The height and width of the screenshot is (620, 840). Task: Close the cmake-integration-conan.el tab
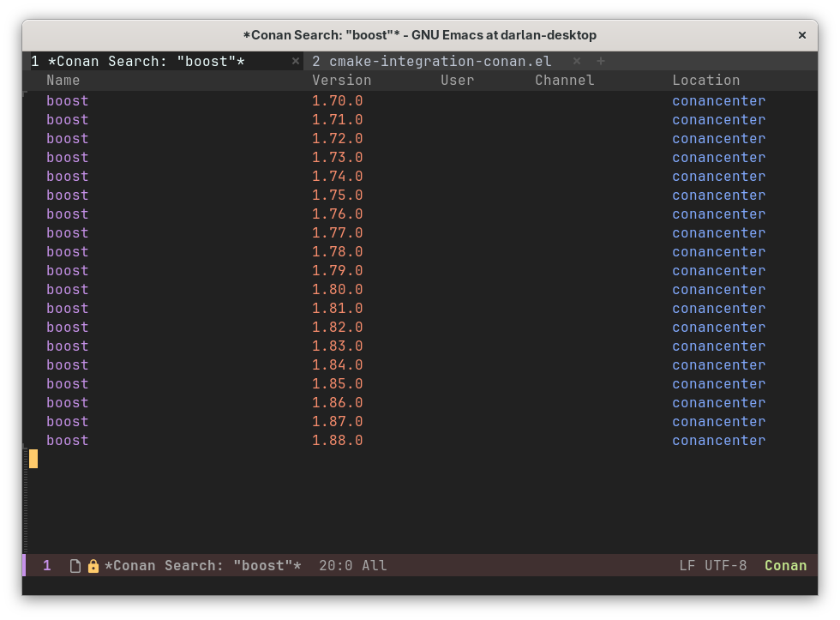pos(576,61)
